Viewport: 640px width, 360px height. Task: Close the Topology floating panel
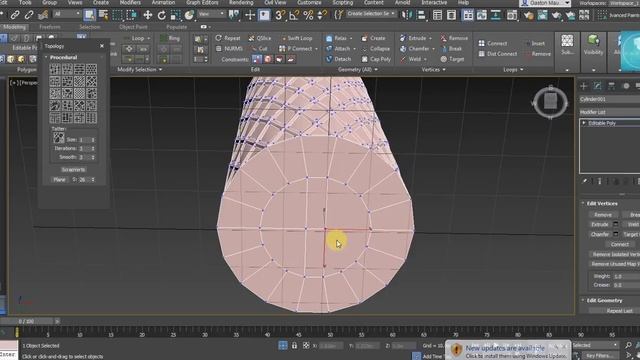coord(102,46)
